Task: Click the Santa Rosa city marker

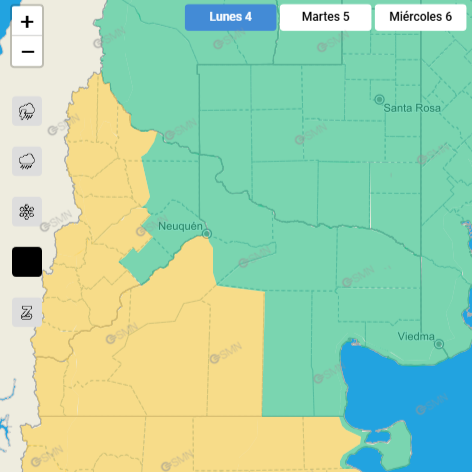Action: click(379, 99)
